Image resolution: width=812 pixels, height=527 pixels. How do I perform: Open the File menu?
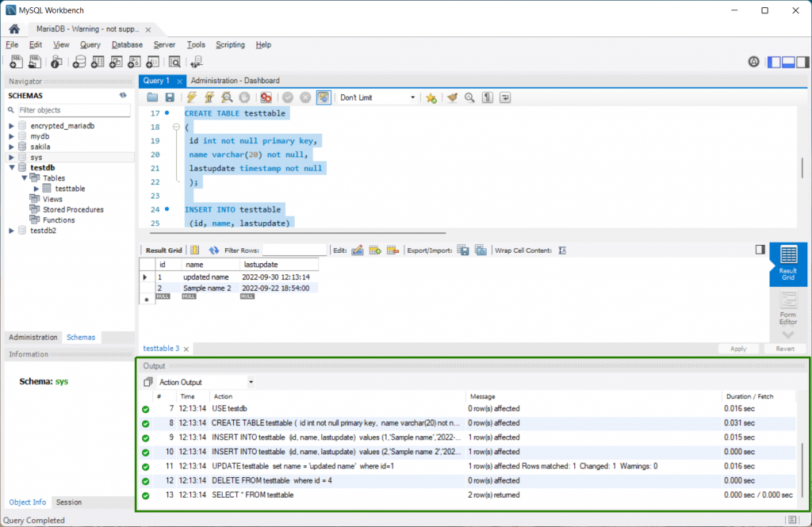click(12, 44)
